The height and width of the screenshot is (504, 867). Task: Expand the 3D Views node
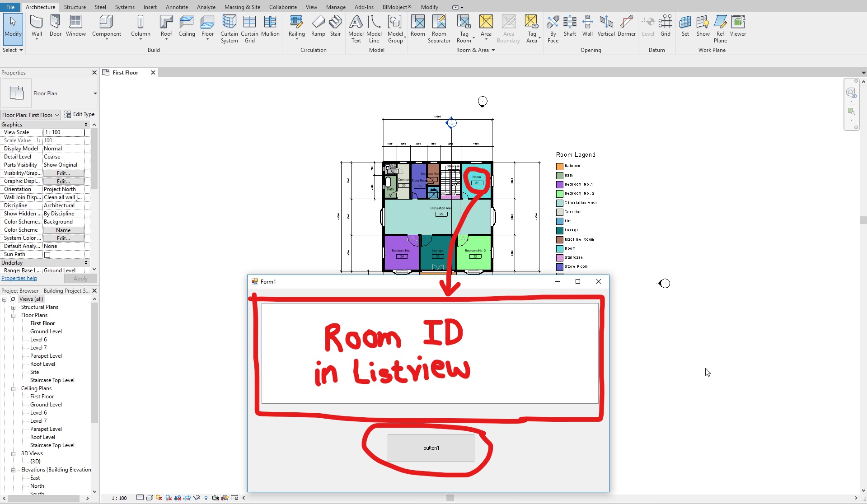14,453
